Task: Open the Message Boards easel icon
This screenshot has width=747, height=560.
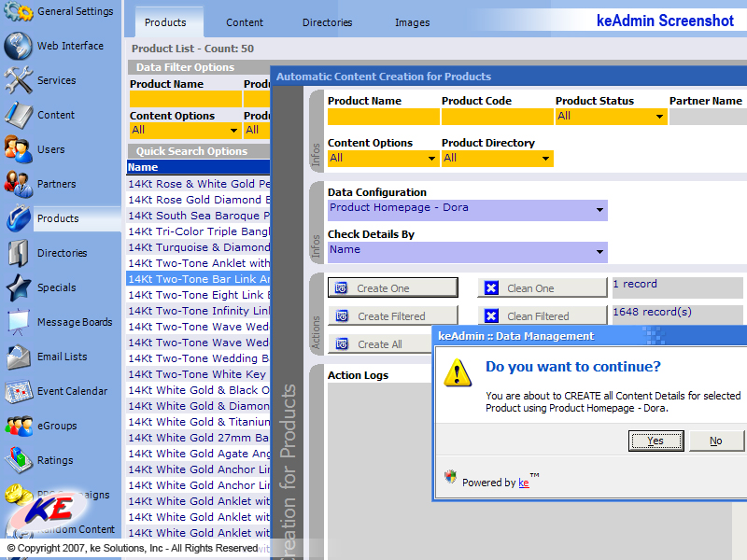Action: tap(18, 322)
